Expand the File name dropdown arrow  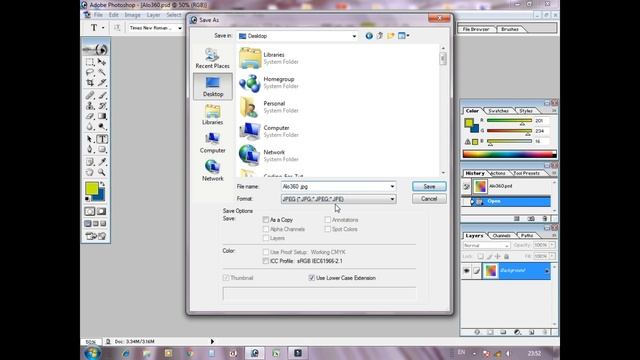392,187
